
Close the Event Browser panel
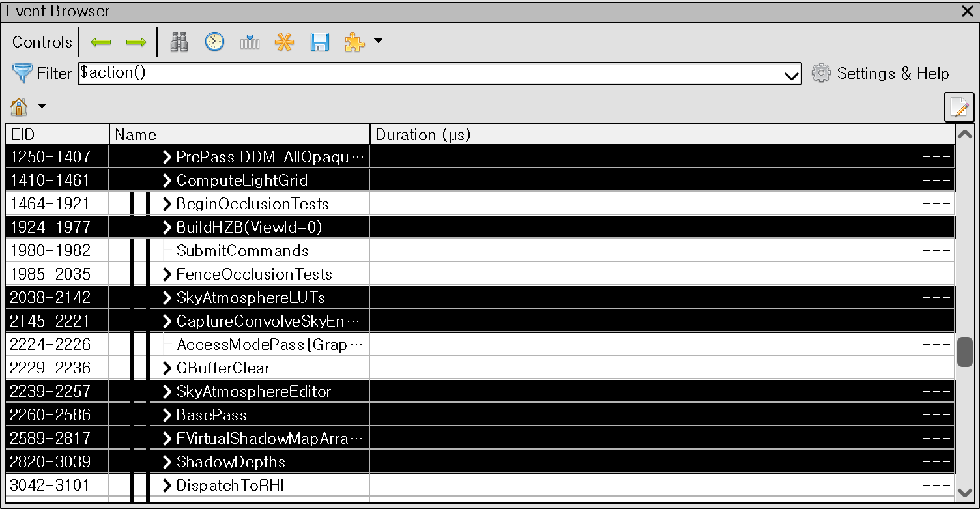click(x=967, y=11)
